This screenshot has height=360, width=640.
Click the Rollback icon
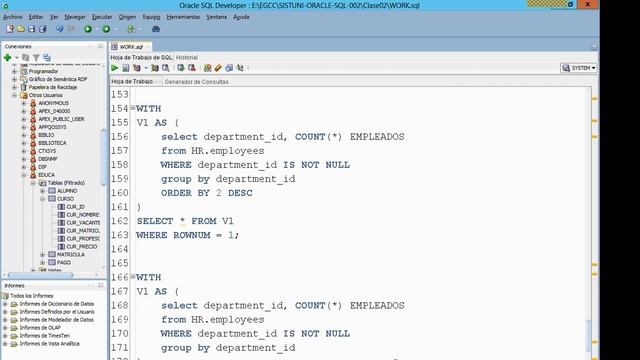coord(191,68)
